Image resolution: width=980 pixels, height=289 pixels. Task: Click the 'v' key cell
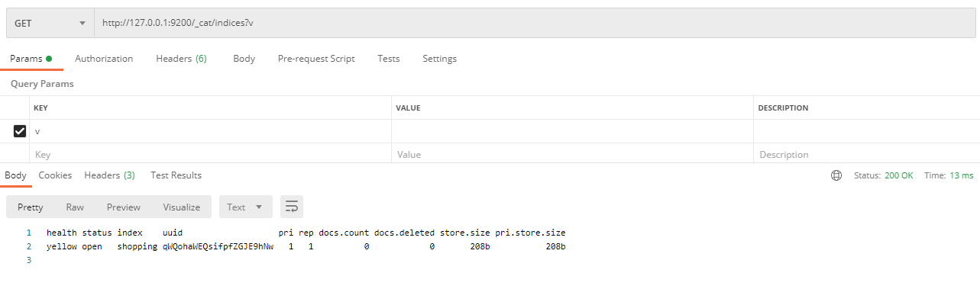point(210,131)
